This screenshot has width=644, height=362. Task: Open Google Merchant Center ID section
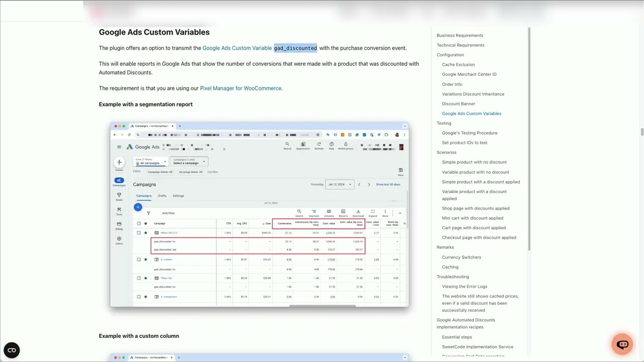coord(469,74)
